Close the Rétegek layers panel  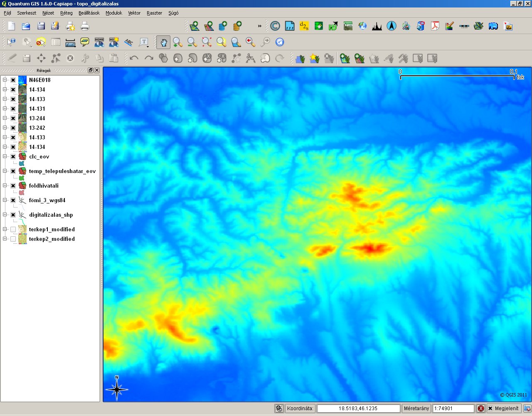pyautogui.click(x=97, y=70)
